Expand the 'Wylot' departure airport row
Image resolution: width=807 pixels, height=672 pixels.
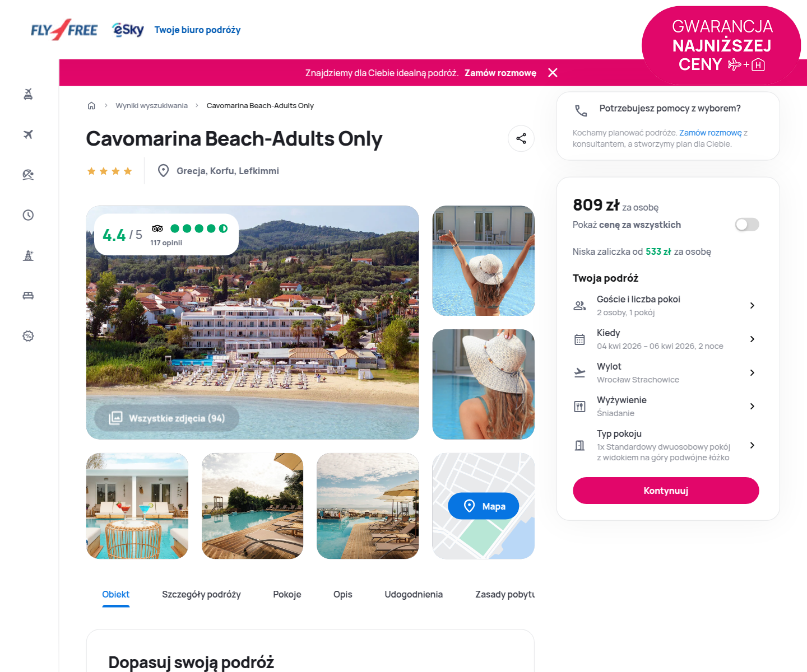tap(665, 372)
